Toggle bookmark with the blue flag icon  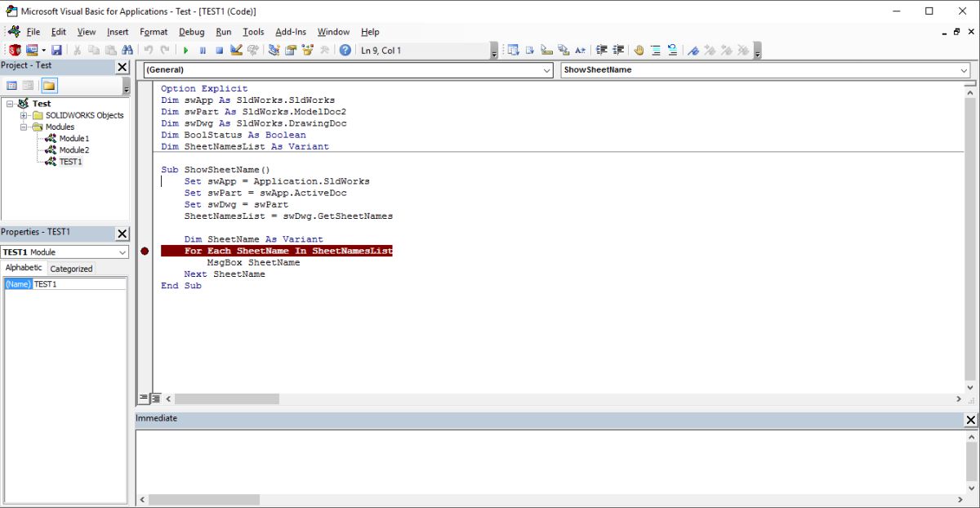(693, 51)
